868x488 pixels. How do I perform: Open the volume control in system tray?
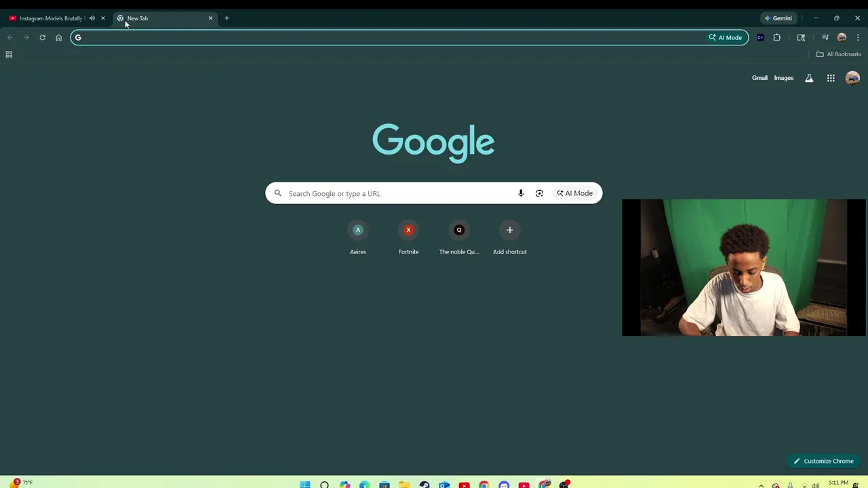coord(815,485)
